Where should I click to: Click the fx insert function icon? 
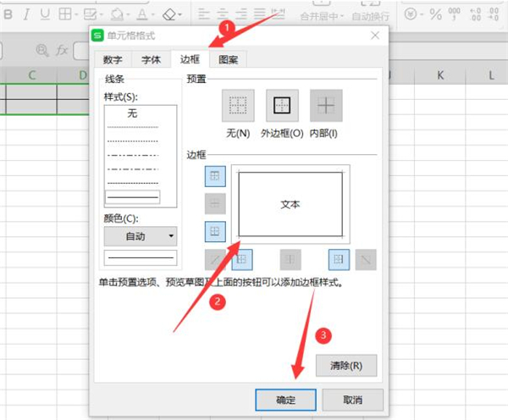[x=62, y=50]
